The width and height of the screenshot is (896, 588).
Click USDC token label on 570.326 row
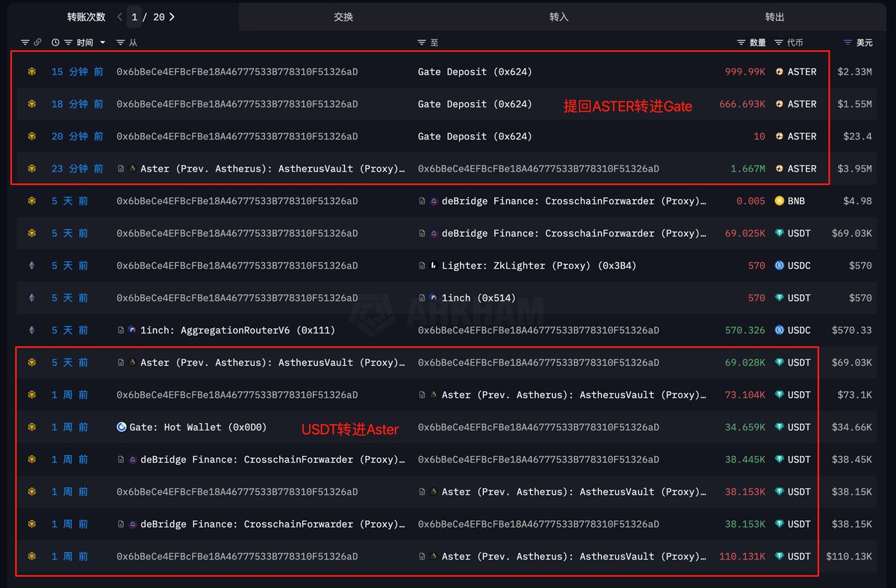click(x=799, y=330)
